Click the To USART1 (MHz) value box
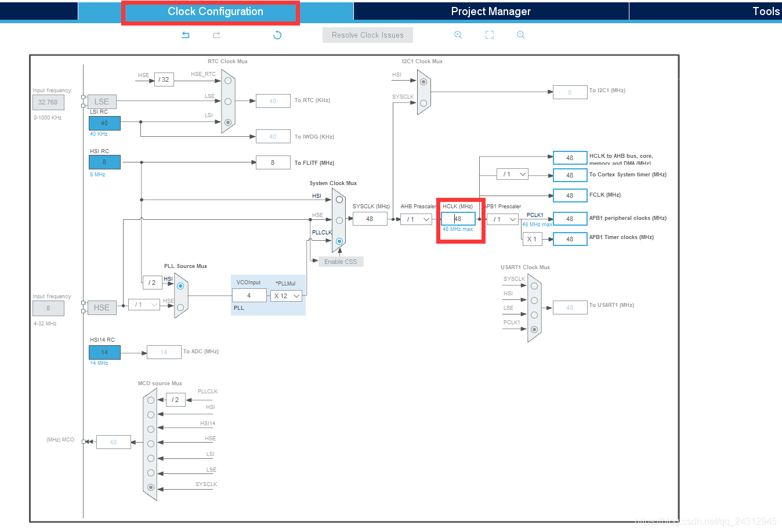Image resolution: width=782 pixels, height=532 pixels. pos(570,307)
